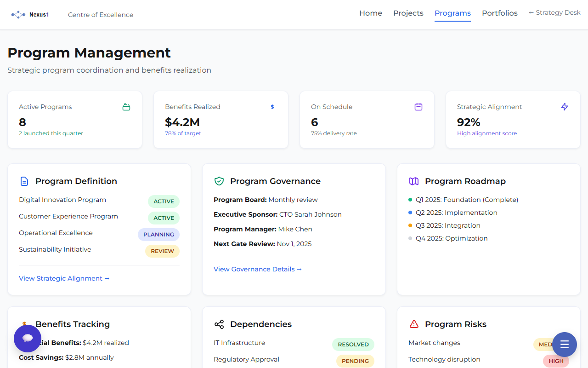This screenshot has width=588, height=368.
Task: Click the dollar icon on Benefits Realized card
Action: (272, 106)
